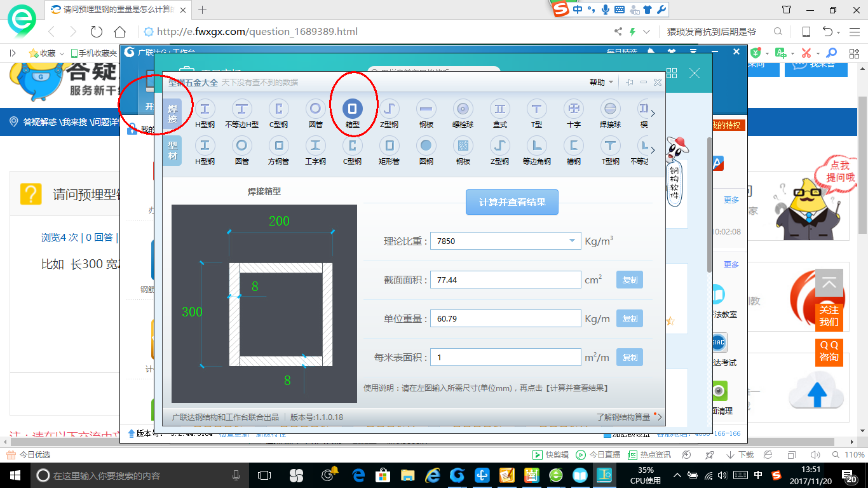The height and width of the screenshot is (488, 868).
Task: Expand more 焊接 section types arrow
Action: (653, 114)
